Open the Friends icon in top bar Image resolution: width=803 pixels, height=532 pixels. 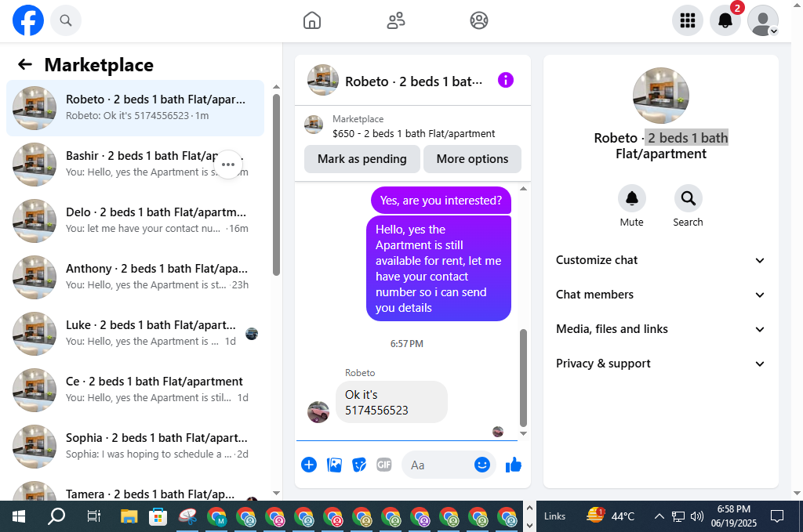(395, 20)
